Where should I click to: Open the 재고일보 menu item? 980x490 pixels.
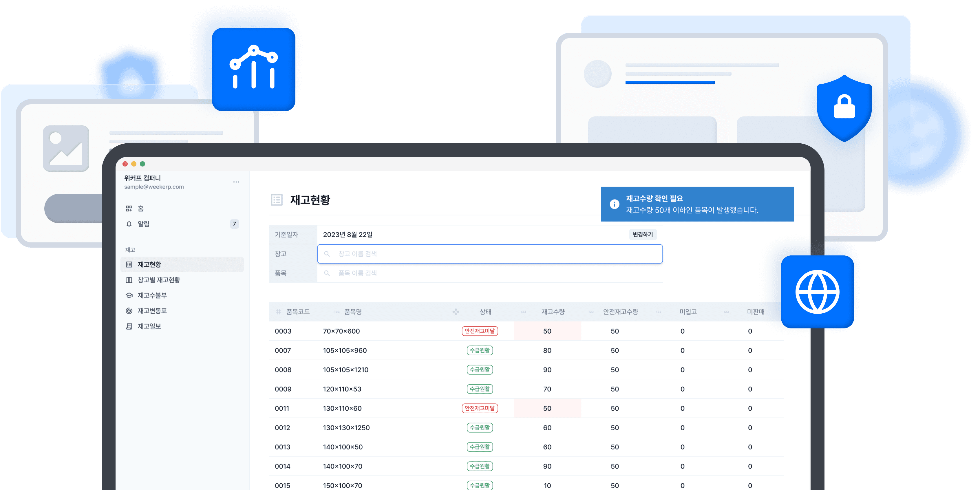pyautogui.click(x=149, y=326)
